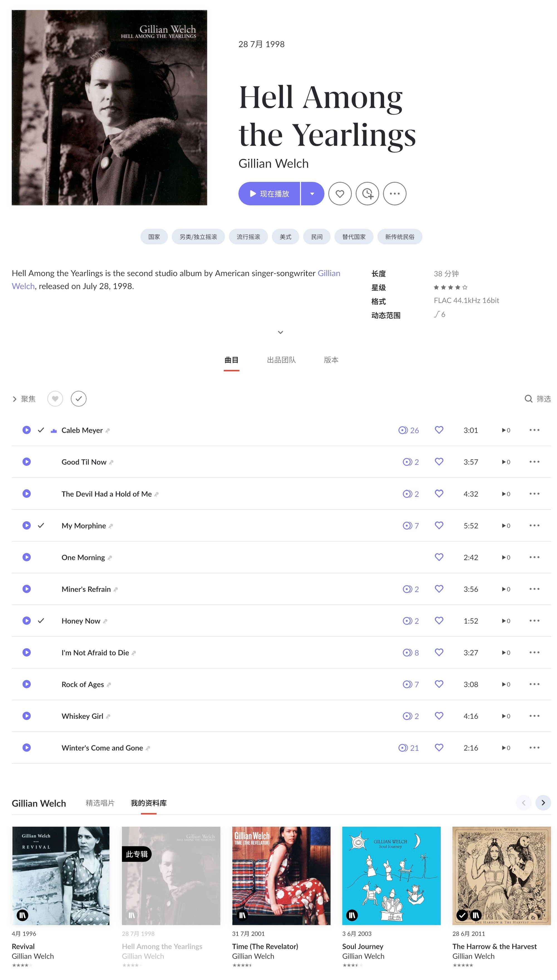
Task: Open the Time (The Revelator) album cover
Action: pos(281,876)
